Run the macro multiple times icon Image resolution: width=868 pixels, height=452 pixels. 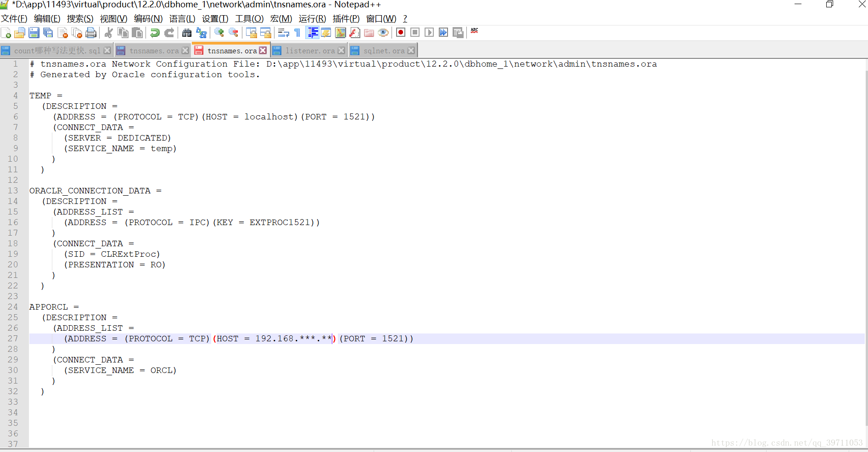click(443, 33)
